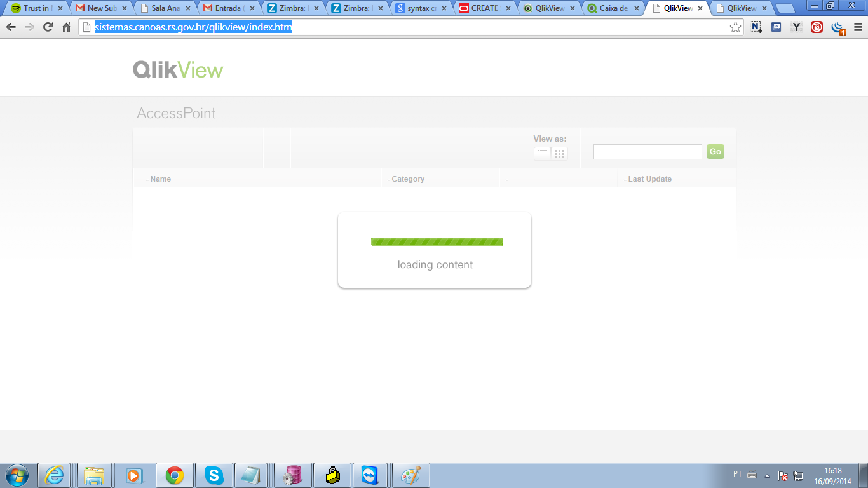Click the Y extension icon

pyautogui.click(x=796, y=27)
